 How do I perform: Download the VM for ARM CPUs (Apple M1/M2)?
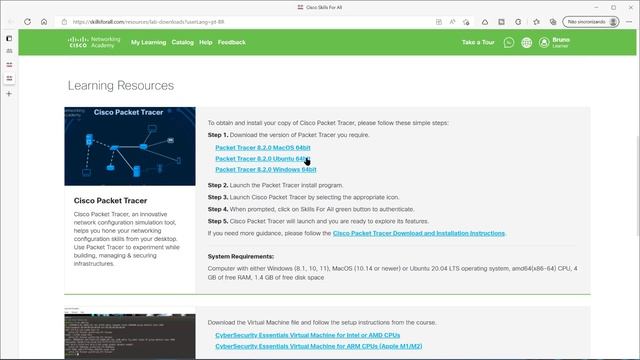(319, 346)
